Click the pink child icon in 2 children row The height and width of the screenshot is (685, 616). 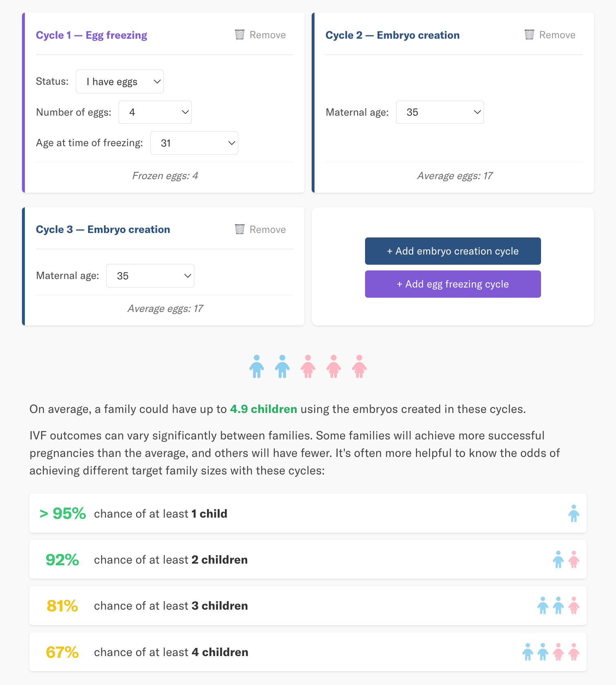click(x=574, y=560)
